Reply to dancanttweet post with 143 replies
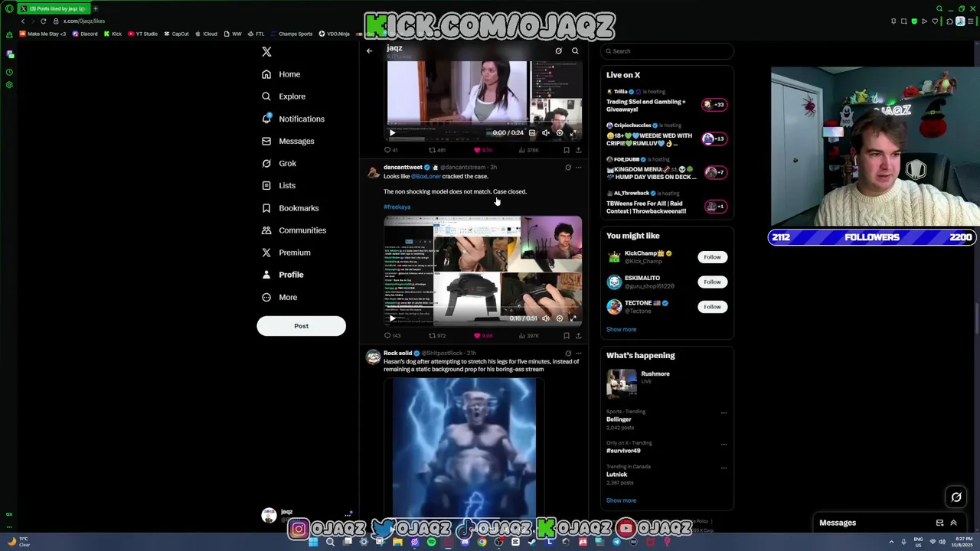980x551 pixels. [392, 336]
